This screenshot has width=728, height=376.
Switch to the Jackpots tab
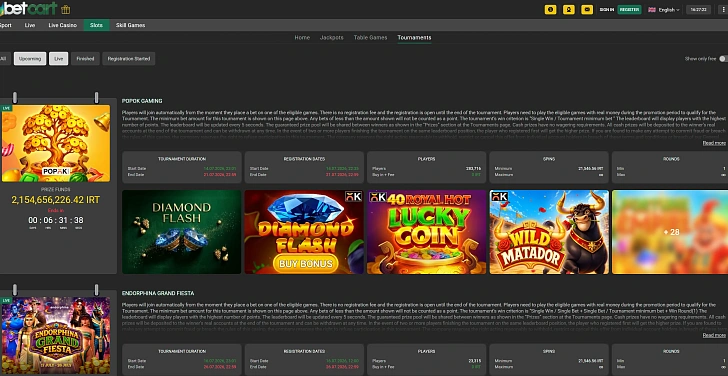tap(332, 38)
